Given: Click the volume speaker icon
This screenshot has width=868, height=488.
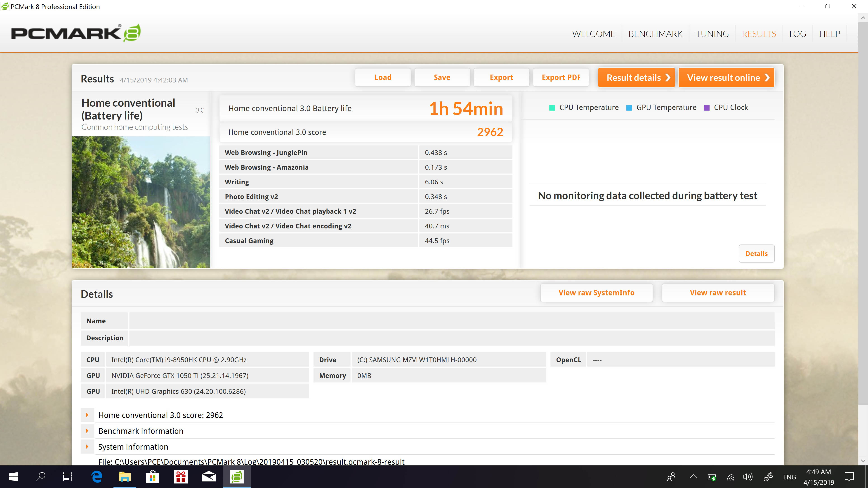Looking at the screenshot, I should (x=748, y=477).
